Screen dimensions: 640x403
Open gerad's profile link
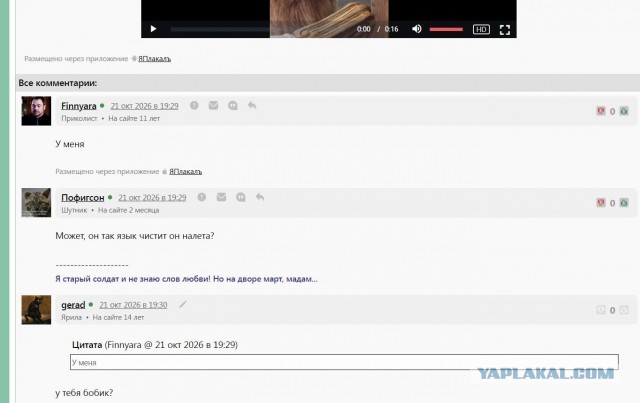[73, 305]
